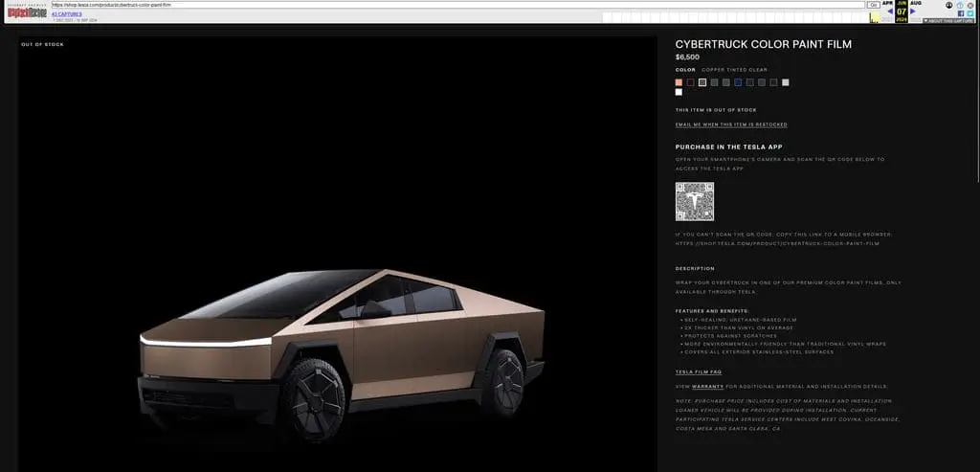Click the Features and Benefits heading
This screenshot has width=980, height=472.
click(712, 311)
